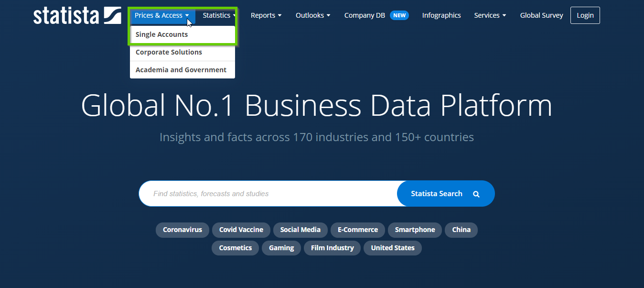This screenshot has height=288, width=644.
Task: Open the United States tag
Action: pyautogui.click(x=393, y=248)
